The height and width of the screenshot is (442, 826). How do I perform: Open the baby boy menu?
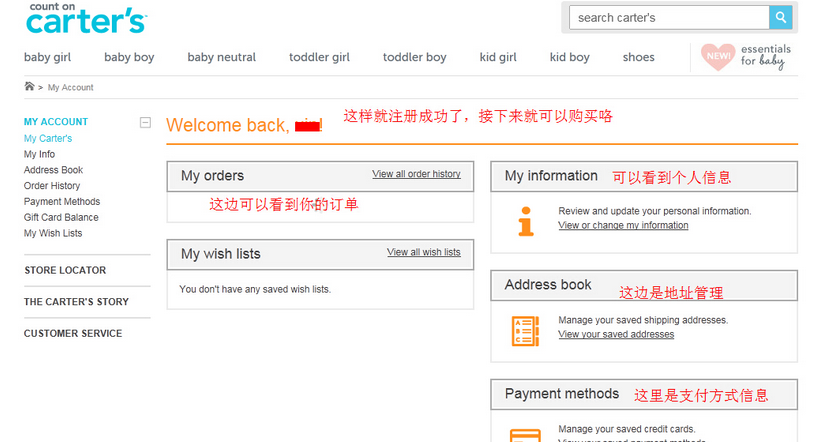[x=129, y=57]
